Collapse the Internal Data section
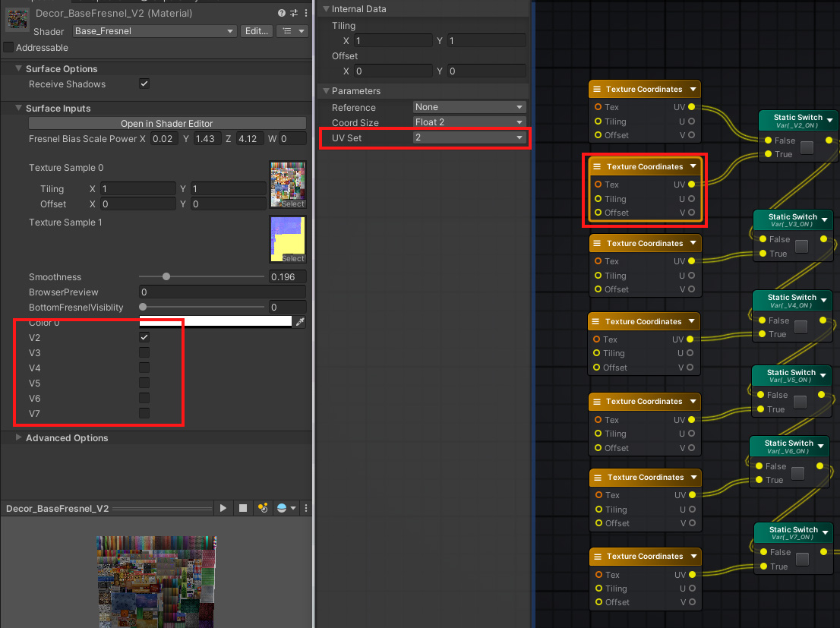Viewport: 840px width, 628px height. click(326, 9)
